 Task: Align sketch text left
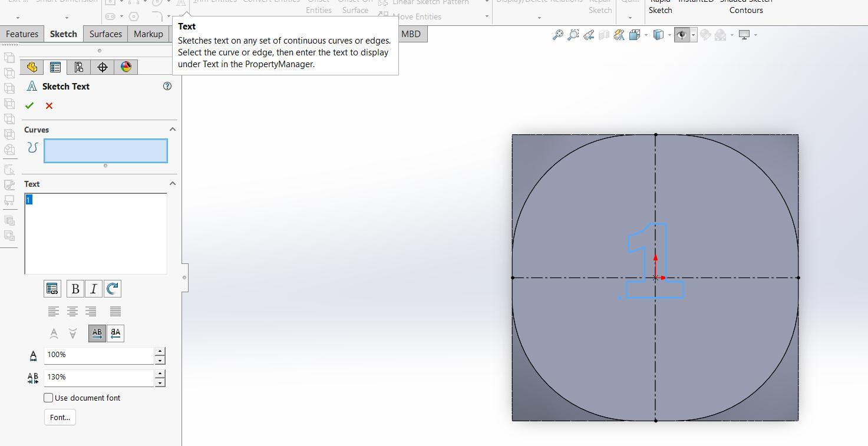point(54,311)
